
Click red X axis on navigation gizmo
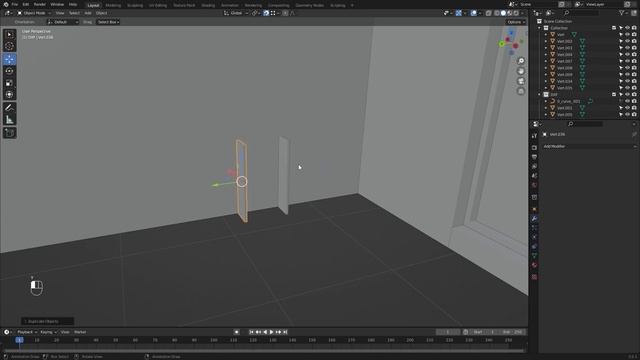(516, 46)
